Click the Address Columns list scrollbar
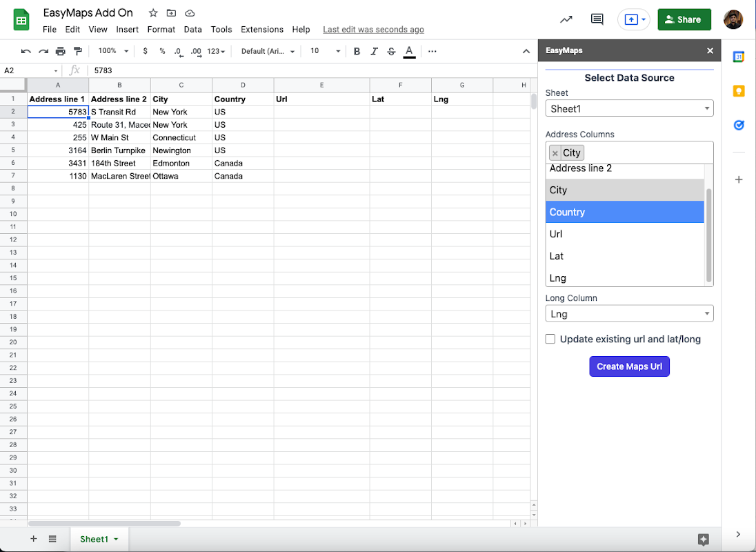Screen dimensions: 756x552 coord(709,235)
